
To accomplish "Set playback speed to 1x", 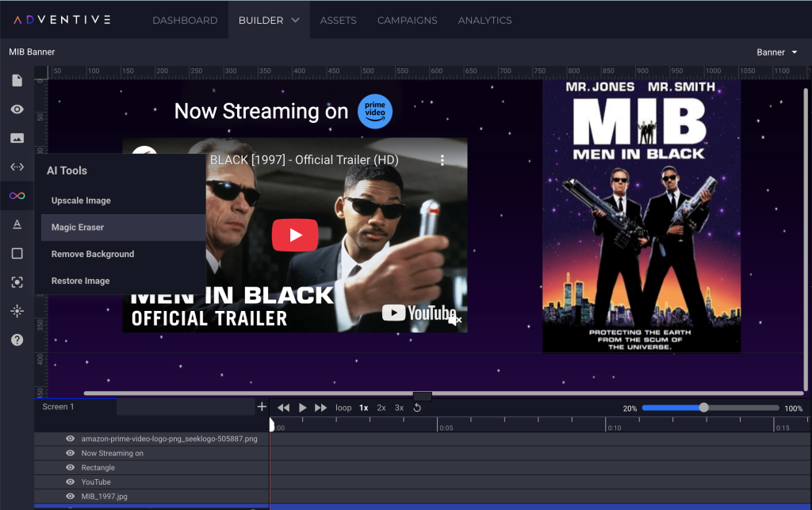I will [364, 408].
